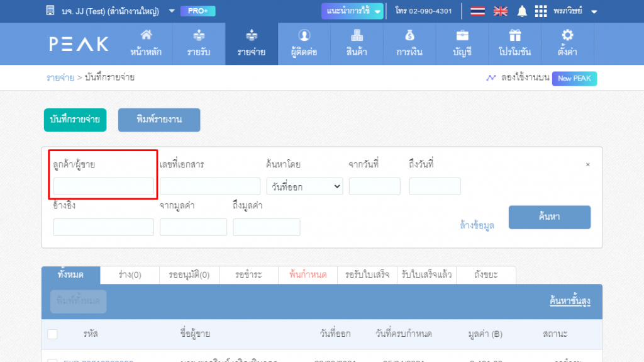Open the apps grid menu
Image resolution: width=644 pixels, height=362 pixels.
point(540,11)
